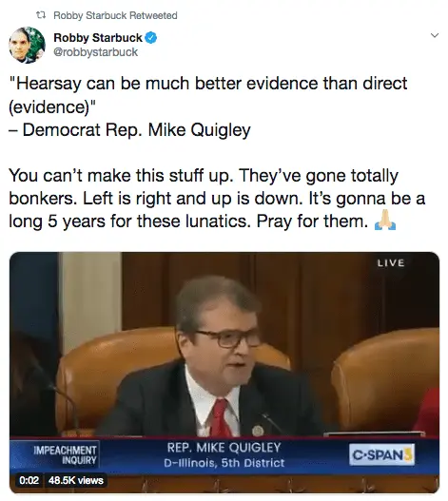Open the tweet options chevron dropdown

point(435,35)
